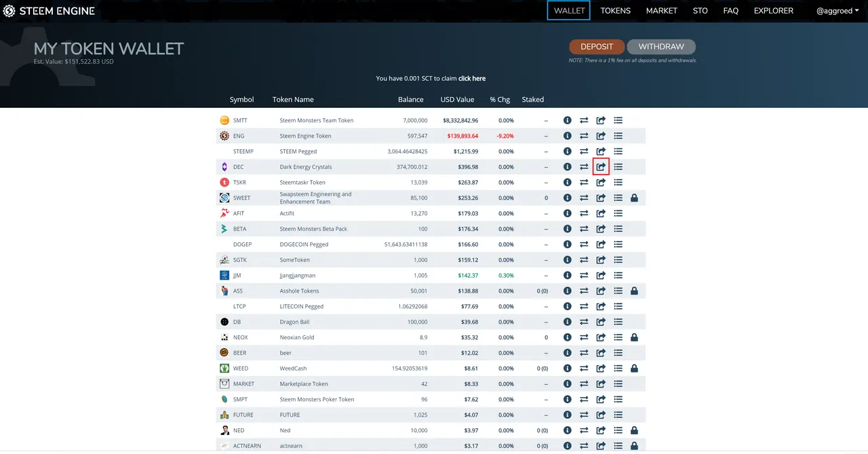The width and height of the screenshot is (868, 454).
Task: Open the STO menu item
Action: pyautogui.click(x=701, y=11)
